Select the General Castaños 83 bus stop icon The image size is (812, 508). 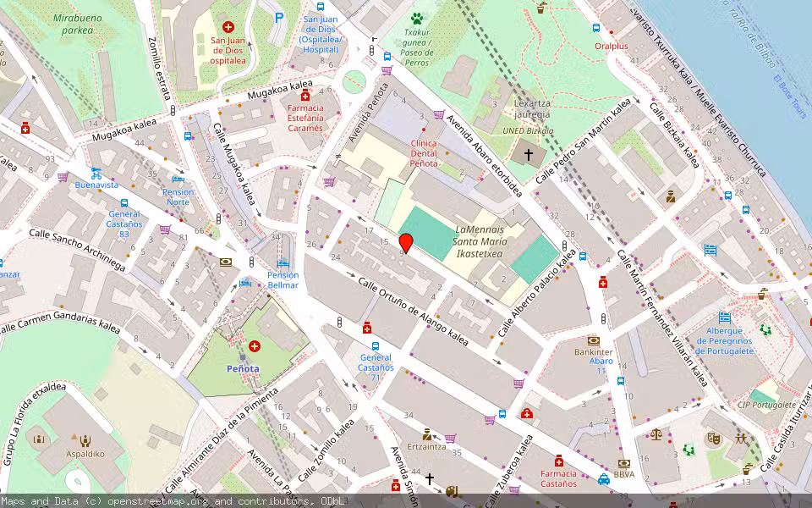(124, 202)
